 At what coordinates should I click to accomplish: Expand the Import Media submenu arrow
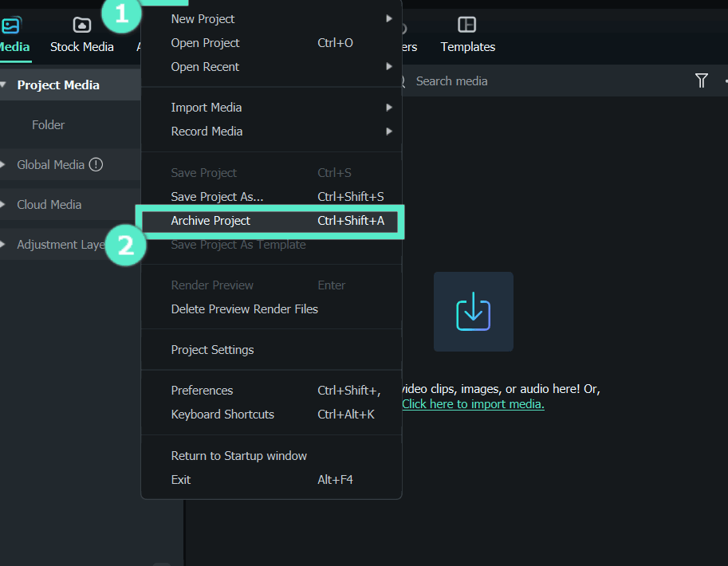tap(389, 108)
